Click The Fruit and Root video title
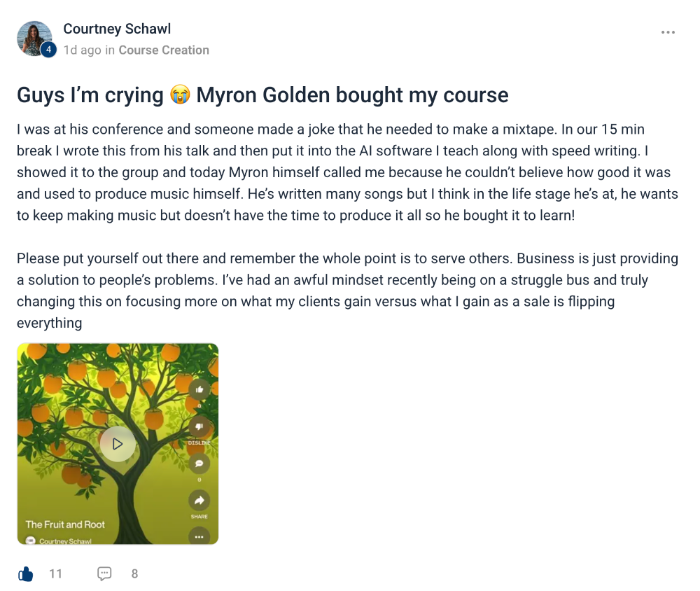Screen dimensions: 700x591 [65, 524]
